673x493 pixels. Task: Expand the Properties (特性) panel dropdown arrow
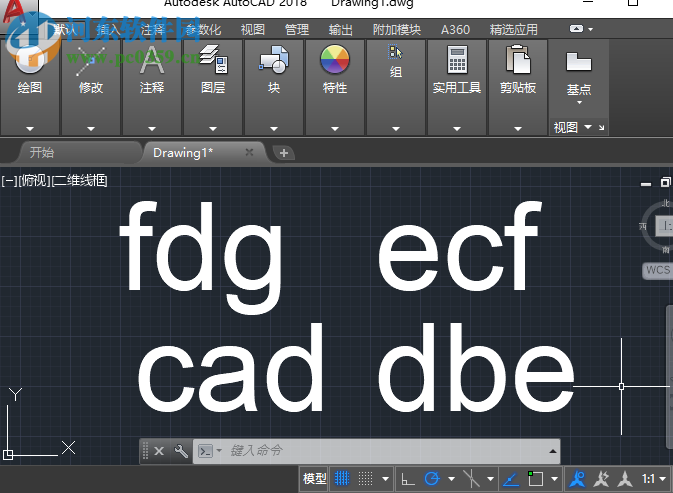(335, 129)
